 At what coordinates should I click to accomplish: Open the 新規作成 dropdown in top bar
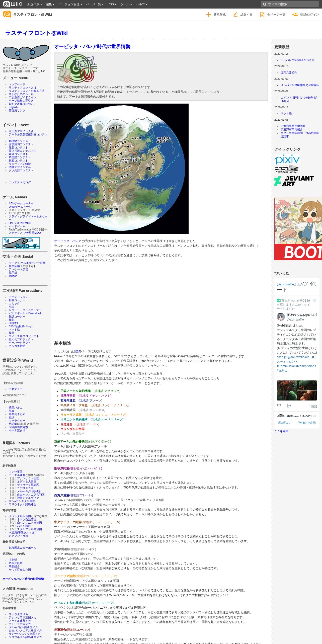[34, 4]
